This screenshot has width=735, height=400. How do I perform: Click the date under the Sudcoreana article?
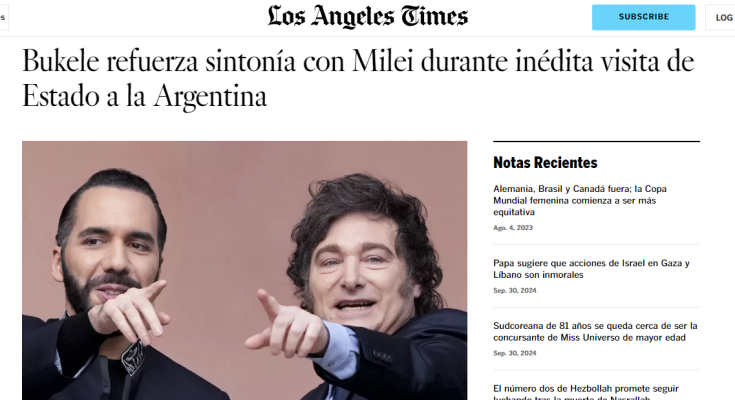tap(514, 353)
